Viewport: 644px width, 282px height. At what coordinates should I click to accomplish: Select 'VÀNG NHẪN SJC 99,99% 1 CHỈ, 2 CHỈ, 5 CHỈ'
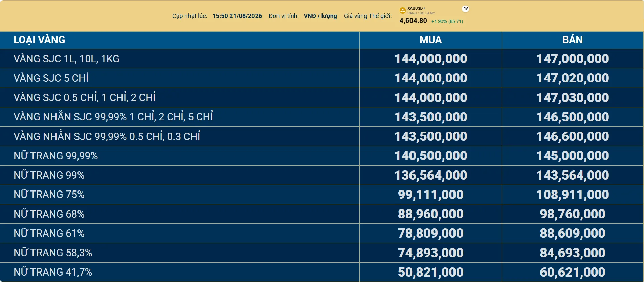(113, 117)
